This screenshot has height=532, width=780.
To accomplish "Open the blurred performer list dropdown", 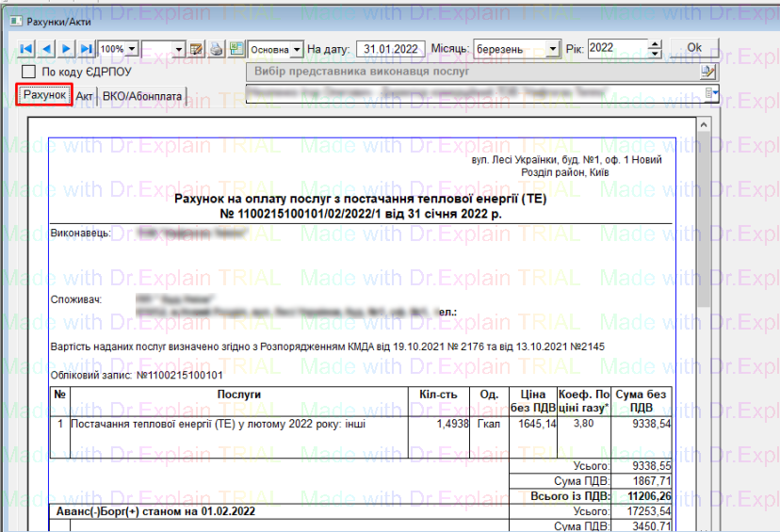I will tap(715, 92).
